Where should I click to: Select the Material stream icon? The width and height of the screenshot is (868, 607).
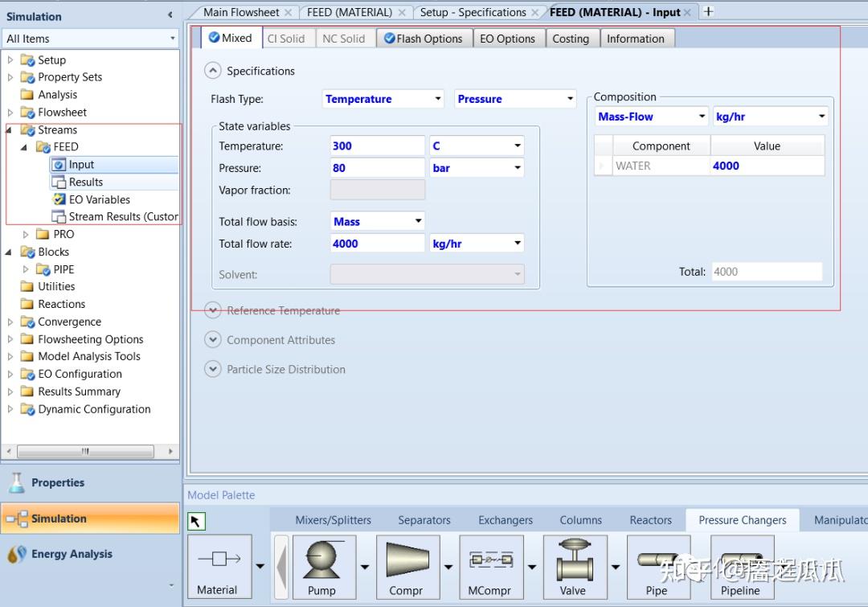click(219, 560)
